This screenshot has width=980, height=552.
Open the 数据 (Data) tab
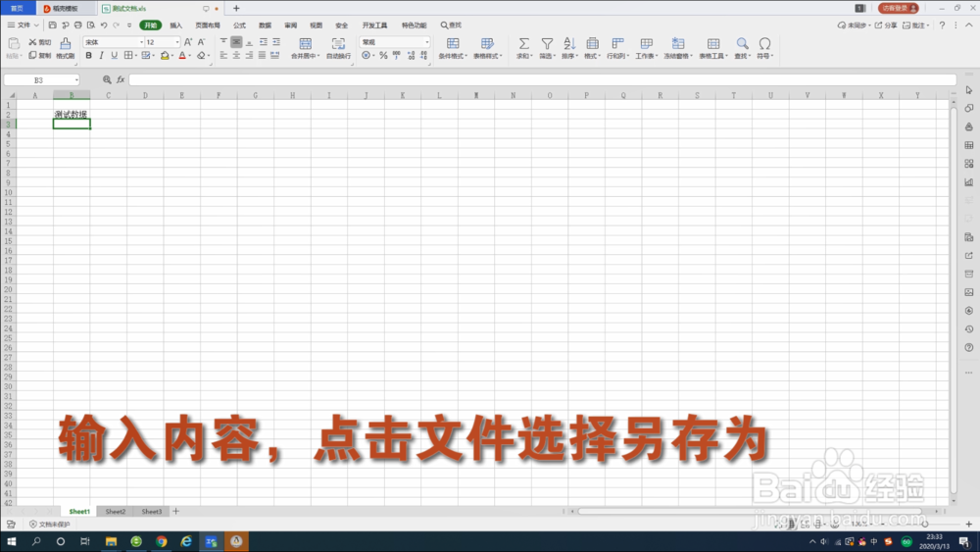[265, 25]
